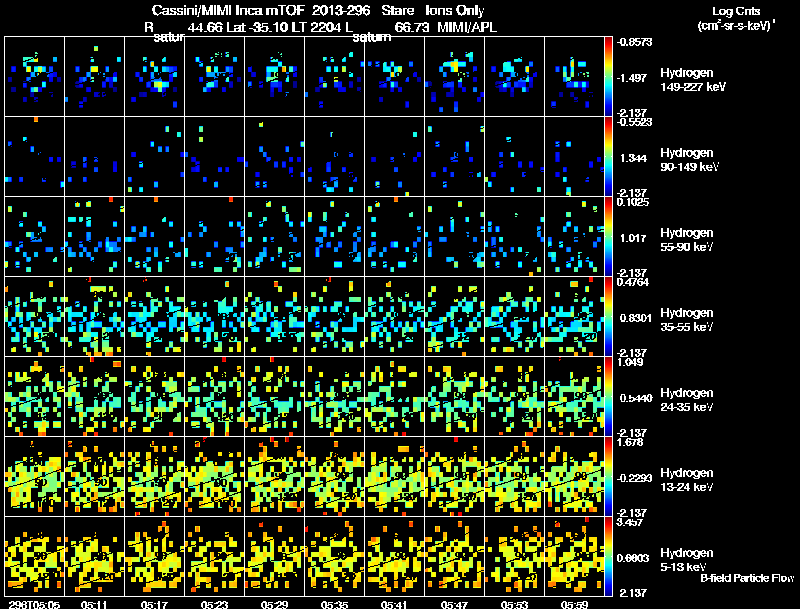Viewport: 800px width, 609px height.
Task: Click the '66.73' L value
Action: click(412, 28)
